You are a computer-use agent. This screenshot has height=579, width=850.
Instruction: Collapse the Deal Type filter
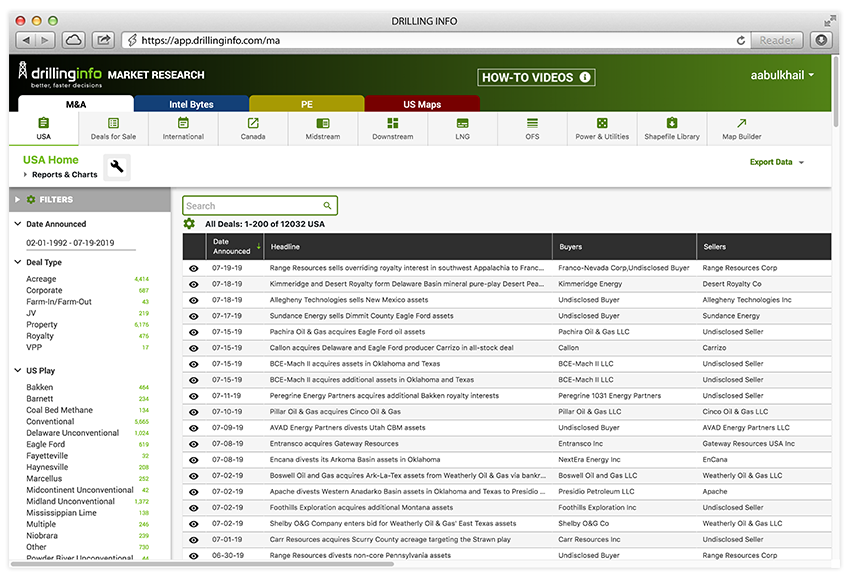pyautogui.click(x=17, y=262)
